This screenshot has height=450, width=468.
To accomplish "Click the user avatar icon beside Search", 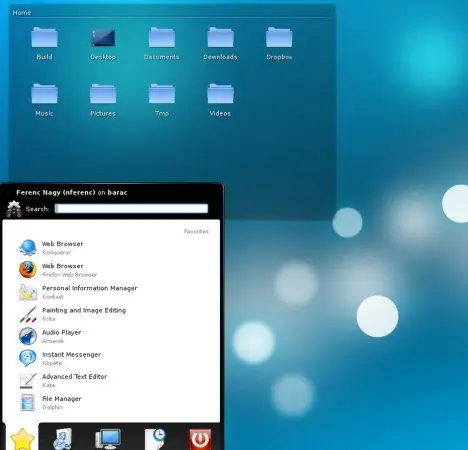I will click(14, 209).
